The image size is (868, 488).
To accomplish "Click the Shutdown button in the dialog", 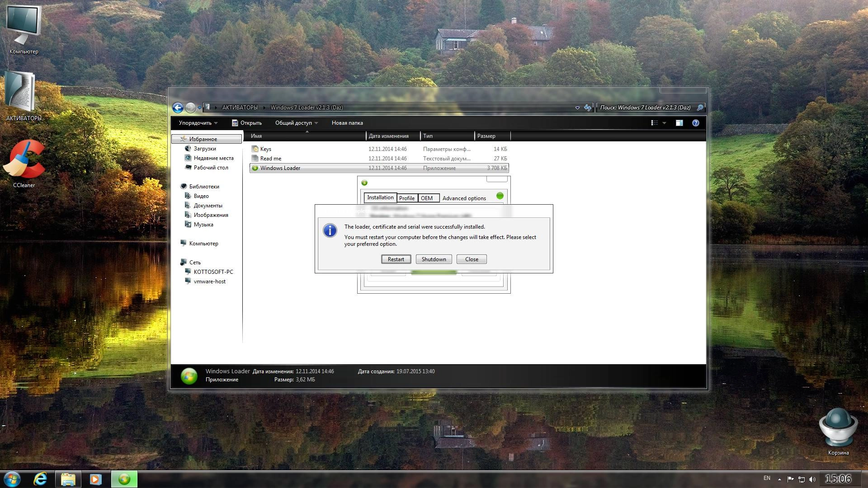I will (x=434, y=259).
